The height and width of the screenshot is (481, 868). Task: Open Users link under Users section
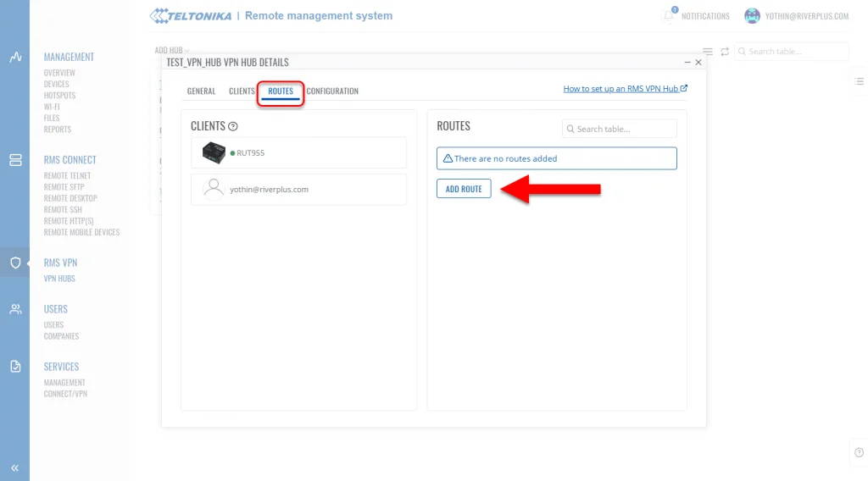53,325
